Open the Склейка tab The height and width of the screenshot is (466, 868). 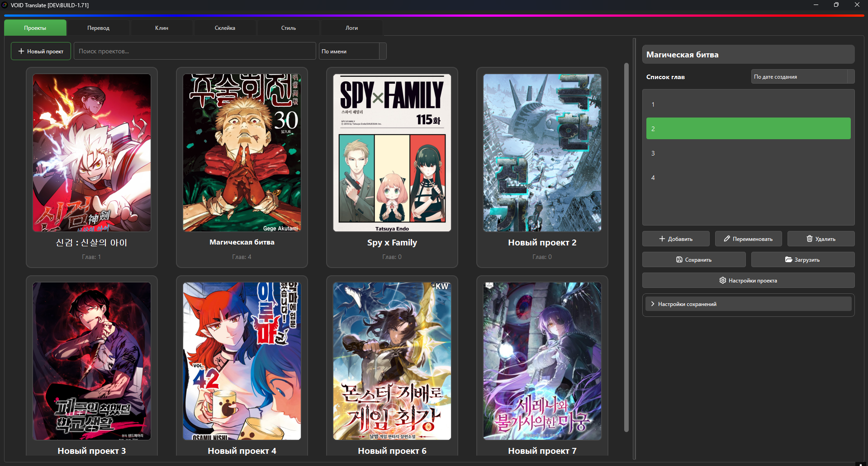pyautogui.click(x=225, y=28)
